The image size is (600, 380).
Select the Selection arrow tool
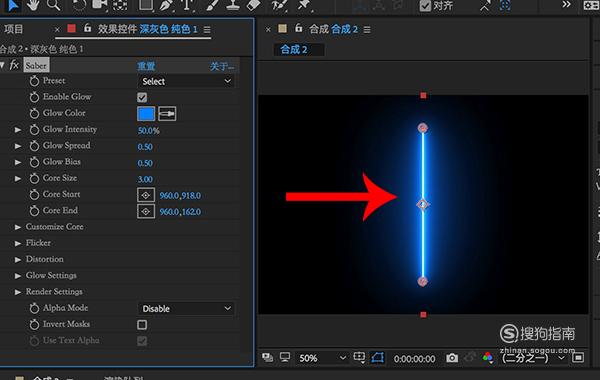(x=12, y=5)
